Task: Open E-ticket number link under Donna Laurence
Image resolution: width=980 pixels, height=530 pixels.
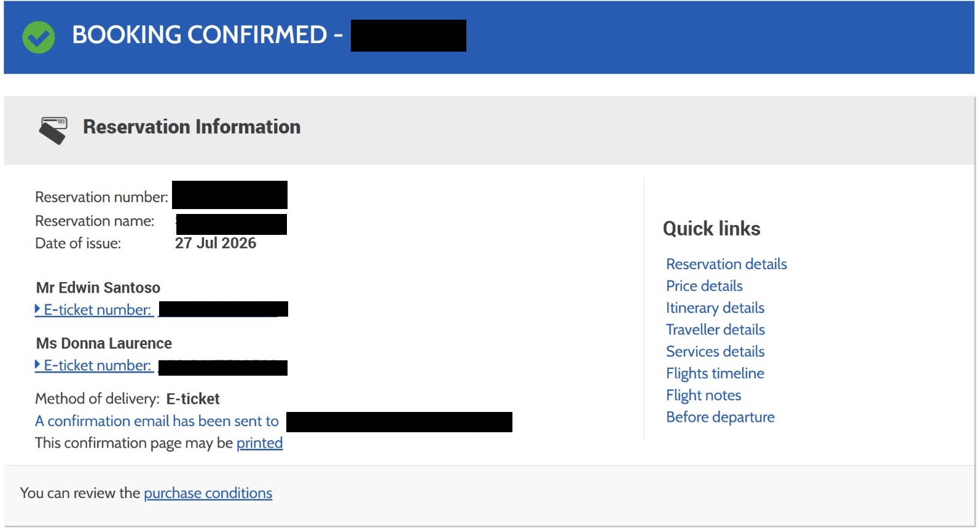Action: pyautogui.click(x=97, y=365)
